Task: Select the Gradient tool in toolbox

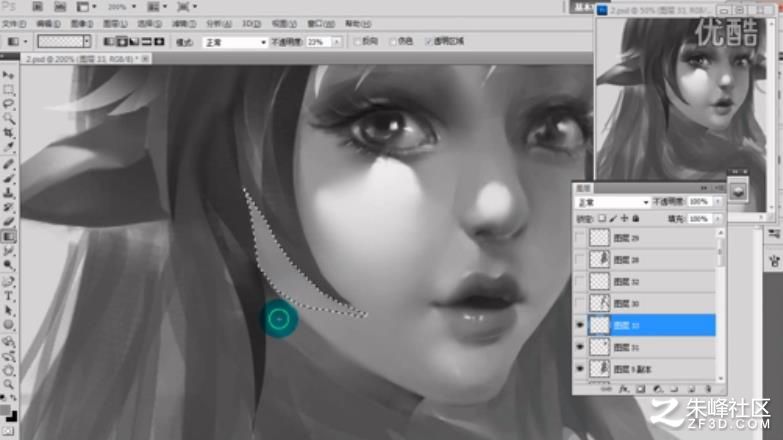Action: [8, 236]
